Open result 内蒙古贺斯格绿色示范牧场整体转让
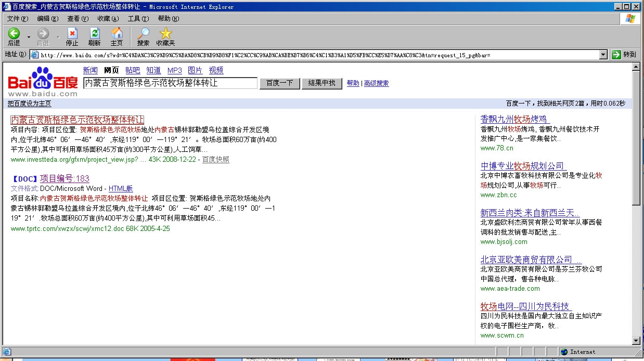Viewport: 644px width, 361px height. pyautogui.click(x=77, y=120)
